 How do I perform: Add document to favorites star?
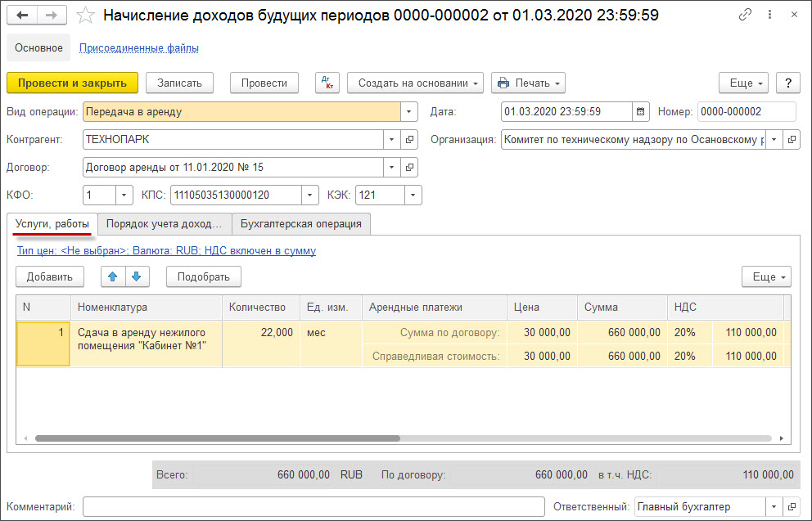pos(85,15)
